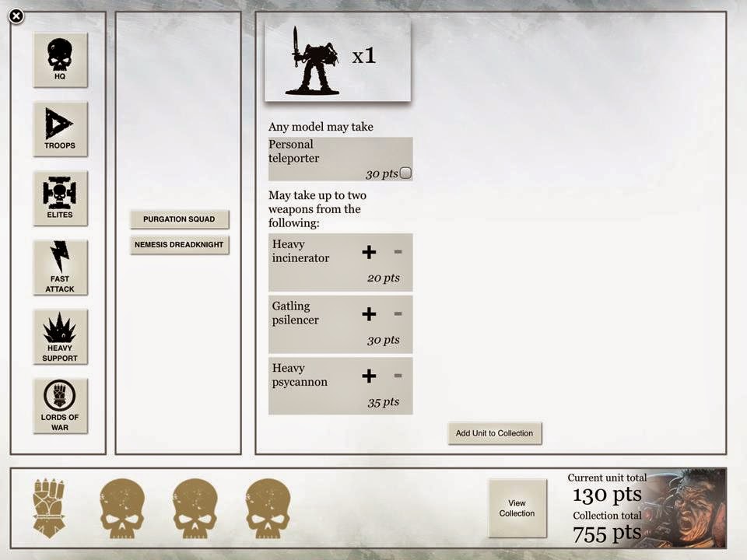Tap the x1 model count
The image size is (747, 560).
[x=364, y=56]
